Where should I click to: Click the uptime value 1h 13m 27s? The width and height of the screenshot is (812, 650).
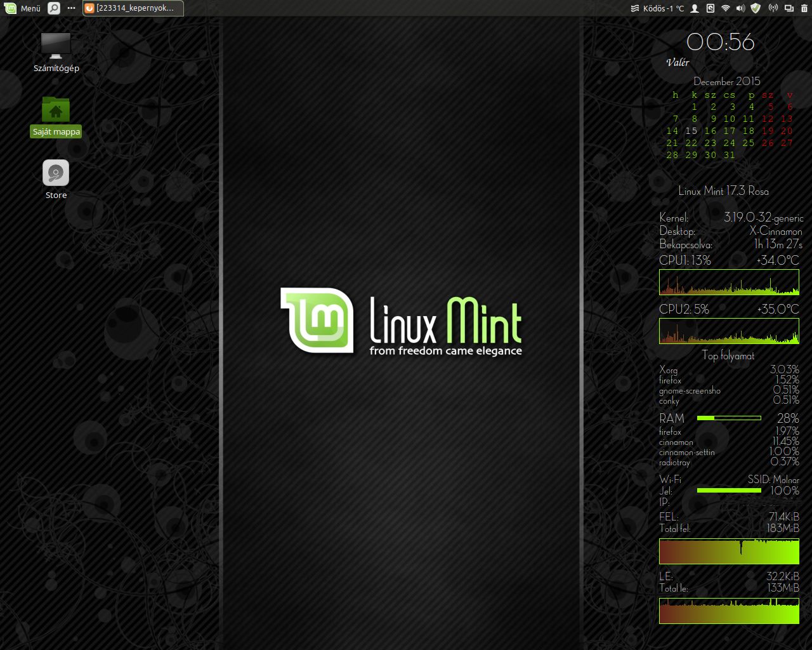point(778,244)
